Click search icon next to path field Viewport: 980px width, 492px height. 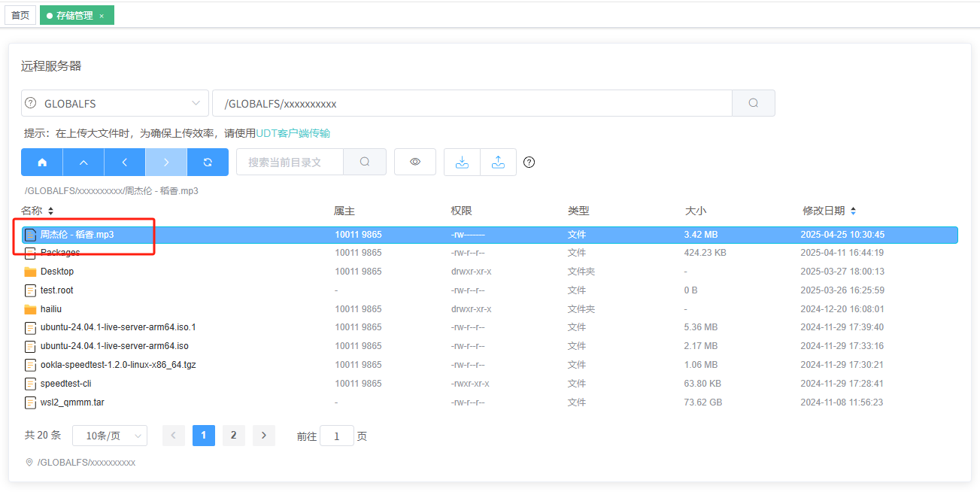click(754, 104)
